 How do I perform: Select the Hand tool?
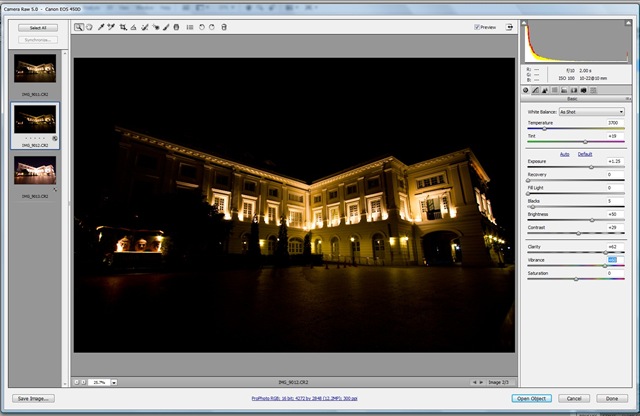[x=89, y=27]
